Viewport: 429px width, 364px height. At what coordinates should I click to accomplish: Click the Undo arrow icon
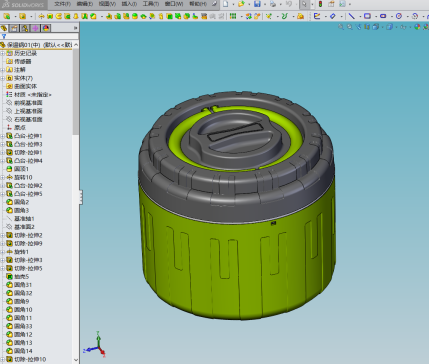point(289,4)
